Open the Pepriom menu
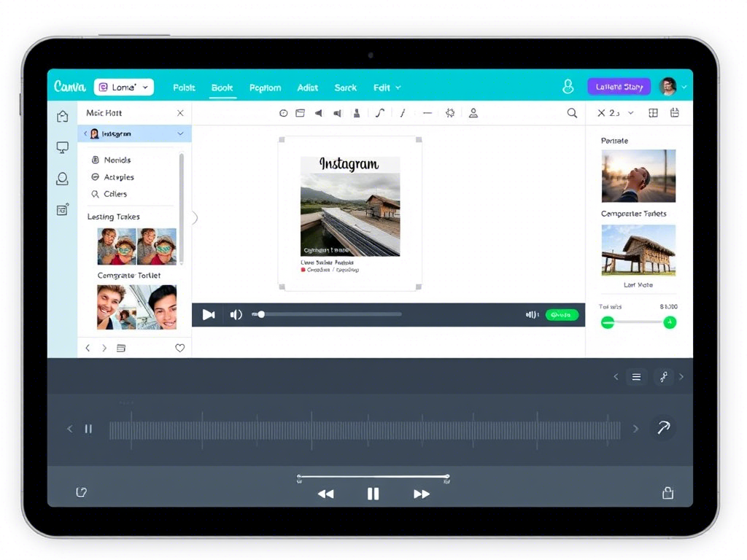Viewport: 747px width, 560px height. tap(265, 88)
